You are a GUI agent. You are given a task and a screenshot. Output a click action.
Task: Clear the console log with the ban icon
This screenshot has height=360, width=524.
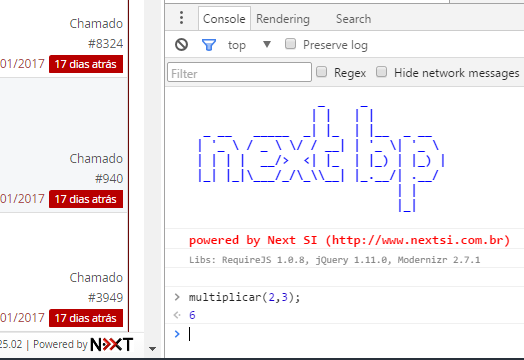[x=181, y=44]
